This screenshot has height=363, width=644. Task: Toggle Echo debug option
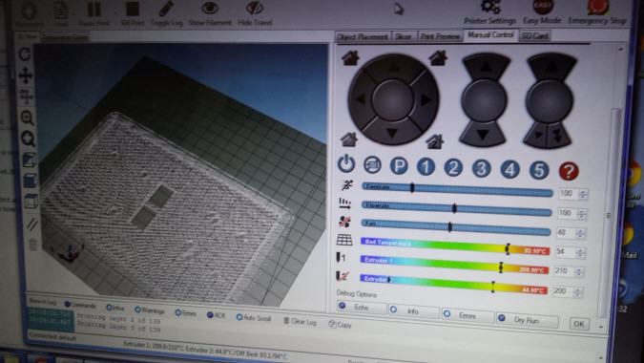tap(361, 307)
